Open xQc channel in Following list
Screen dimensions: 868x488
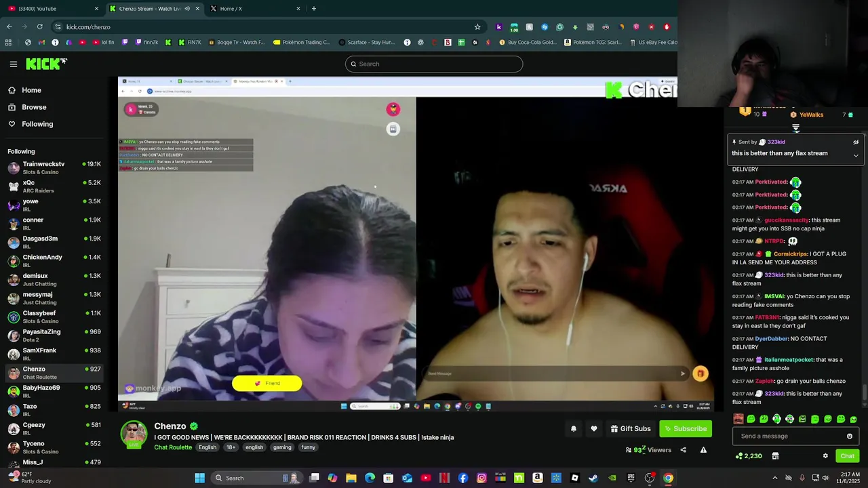pyautogui.click(x=54, y=186)
